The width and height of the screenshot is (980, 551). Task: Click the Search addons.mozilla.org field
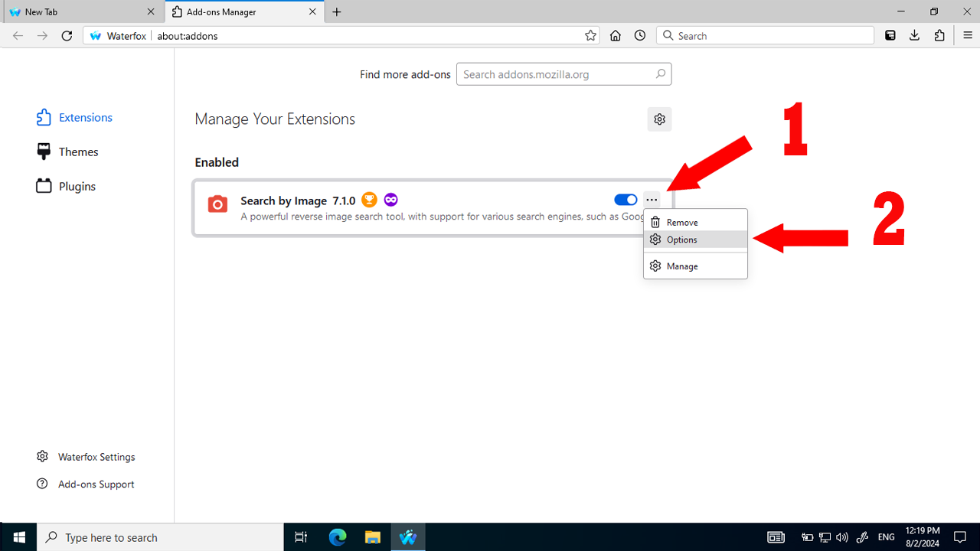[x=563, y=74]
